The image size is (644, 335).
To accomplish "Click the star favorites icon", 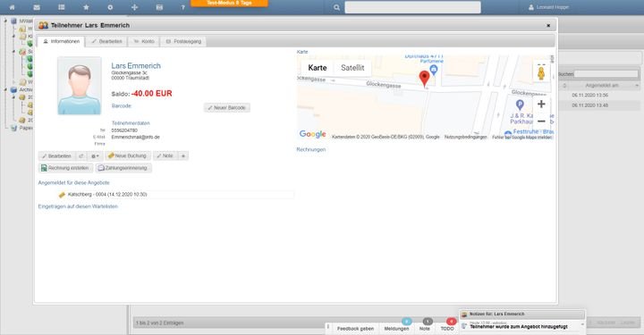I will 86,7.
